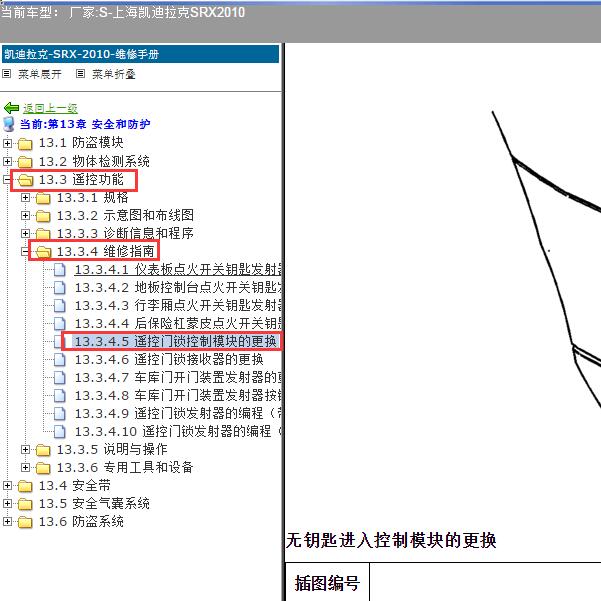The width and height of the screenshot is (601, 601).
Task: Click the green back arrow icon
Action: [x=11, y=108]
